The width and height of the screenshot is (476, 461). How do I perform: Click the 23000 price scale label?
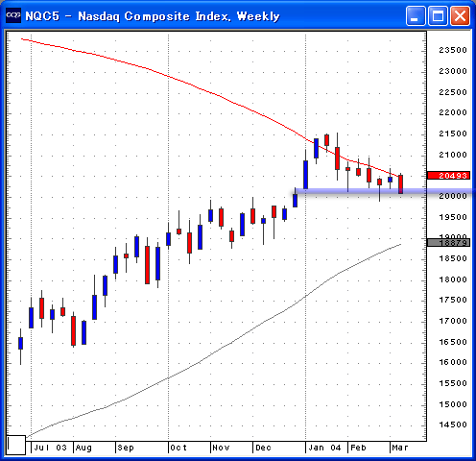click(x=453, y=71)
